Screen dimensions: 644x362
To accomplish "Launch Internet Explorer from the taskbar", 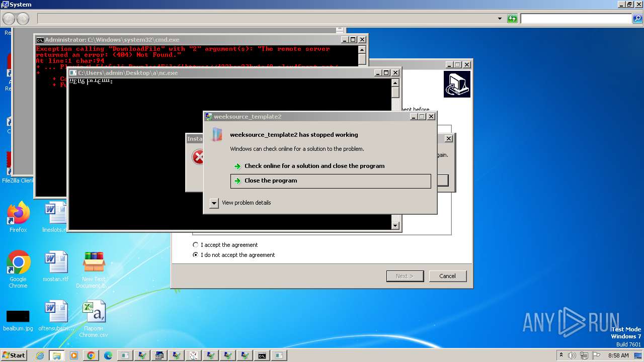I will pyautogui.click(x=40, y=355).
